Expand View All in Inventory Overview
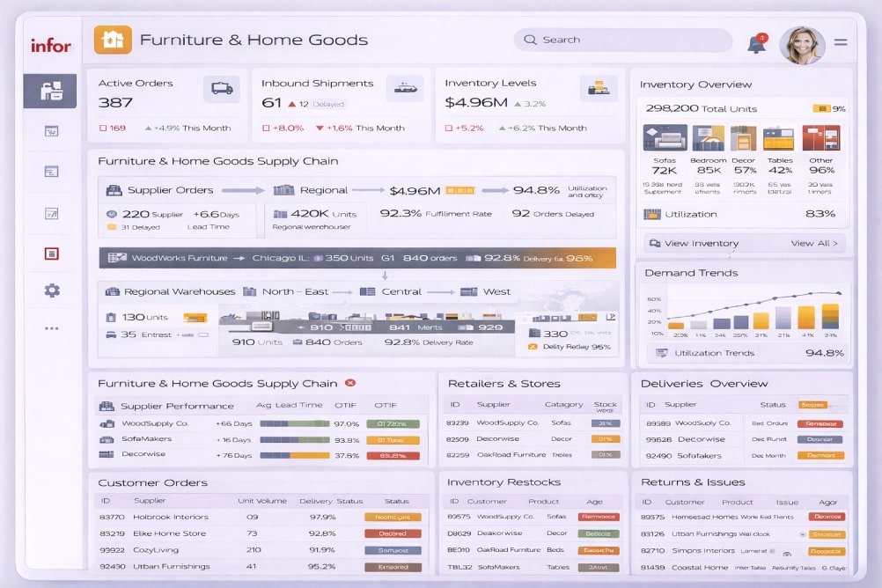The width and height of the screenshot is (882, 588). (815, 243)
